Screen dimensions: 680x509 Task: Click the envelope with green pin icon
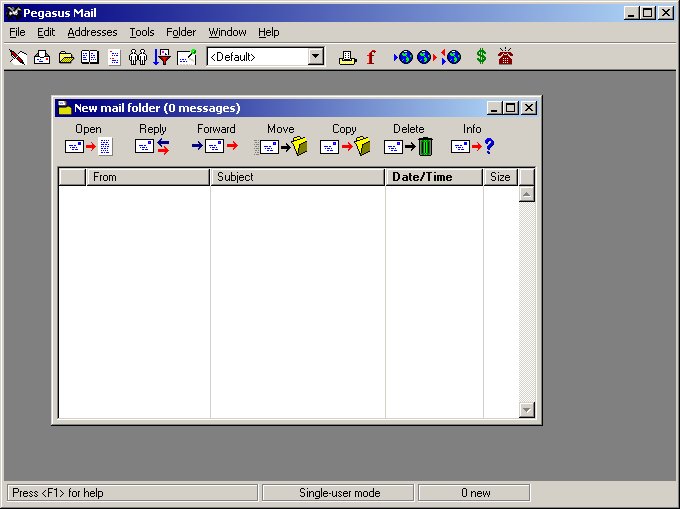tap(187, 57)
